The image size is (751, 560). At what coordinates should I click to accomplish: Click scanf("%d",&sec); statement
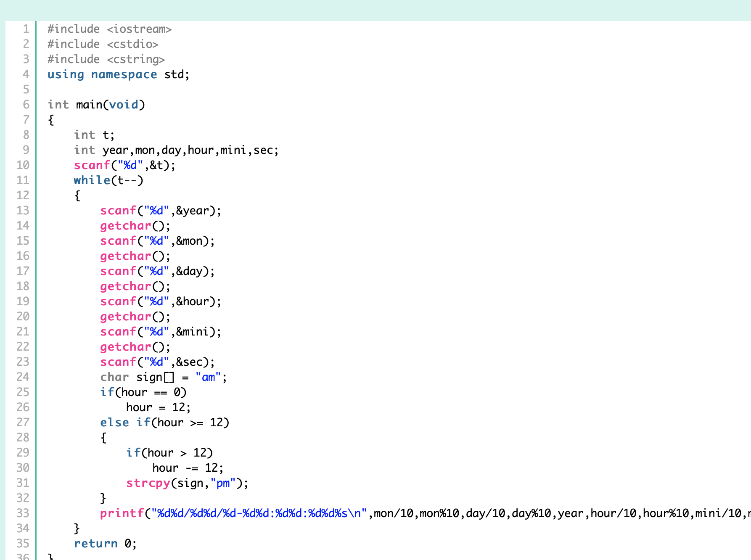coord(158,362)
